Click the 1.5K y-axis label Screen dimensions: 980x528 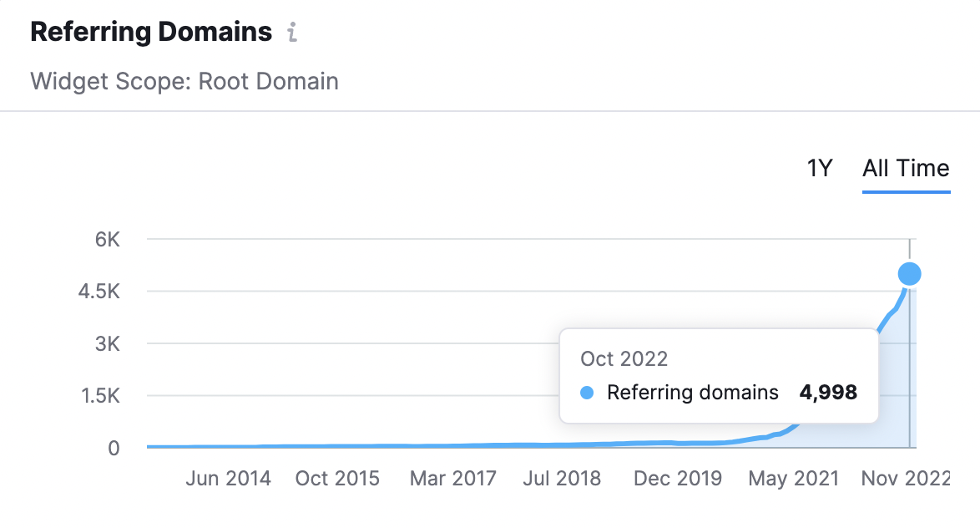[x=99, y=396]
